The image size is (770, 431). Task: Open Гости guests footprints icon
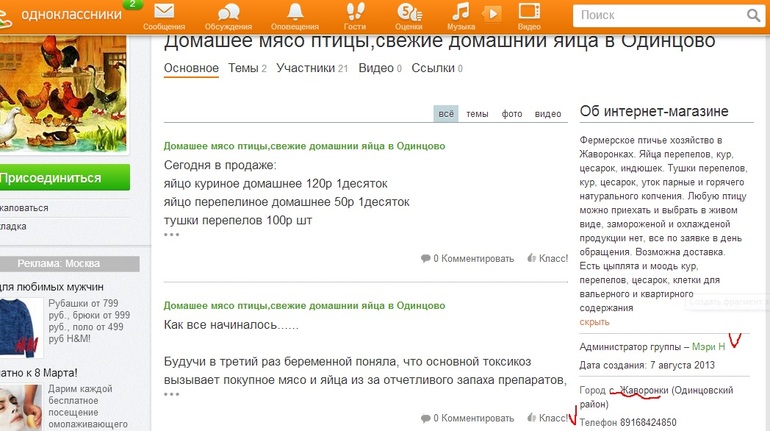pyautogui.click(x=354, y=13)
